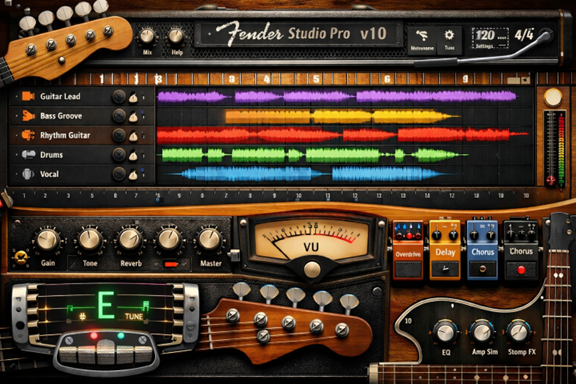Click the Tune gear icon
The image size is (576, 384).
pos(449,35)
